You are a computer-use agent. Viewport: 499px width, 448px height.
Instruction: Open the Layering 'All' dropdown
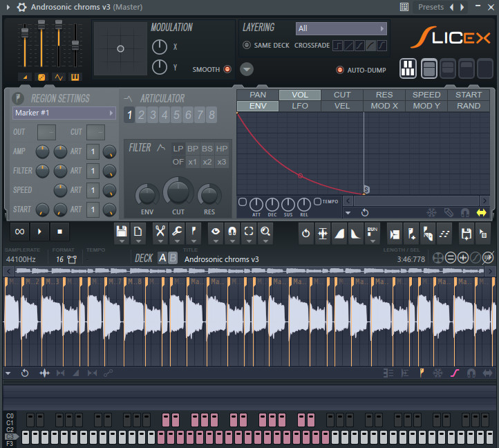[x=341, y=28]
